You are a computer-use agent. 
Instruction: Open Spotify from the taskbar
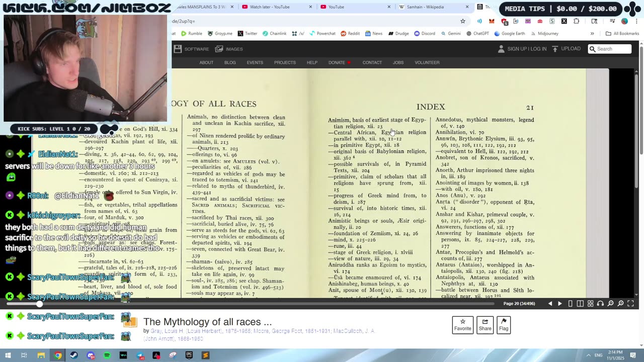(107, 355)
